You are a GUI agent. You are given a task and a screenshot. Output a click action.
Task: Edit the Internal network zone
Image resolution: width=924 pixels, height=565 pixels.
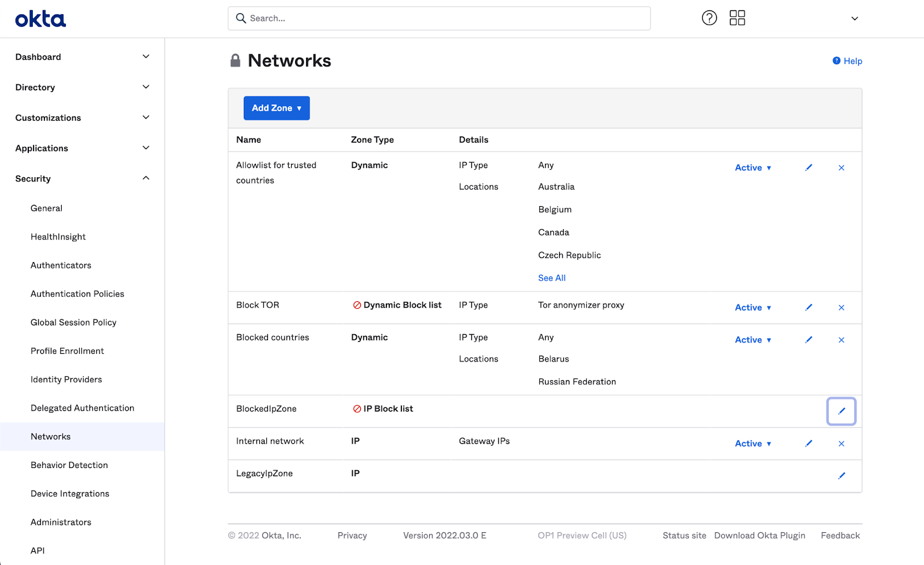point(808,443)
